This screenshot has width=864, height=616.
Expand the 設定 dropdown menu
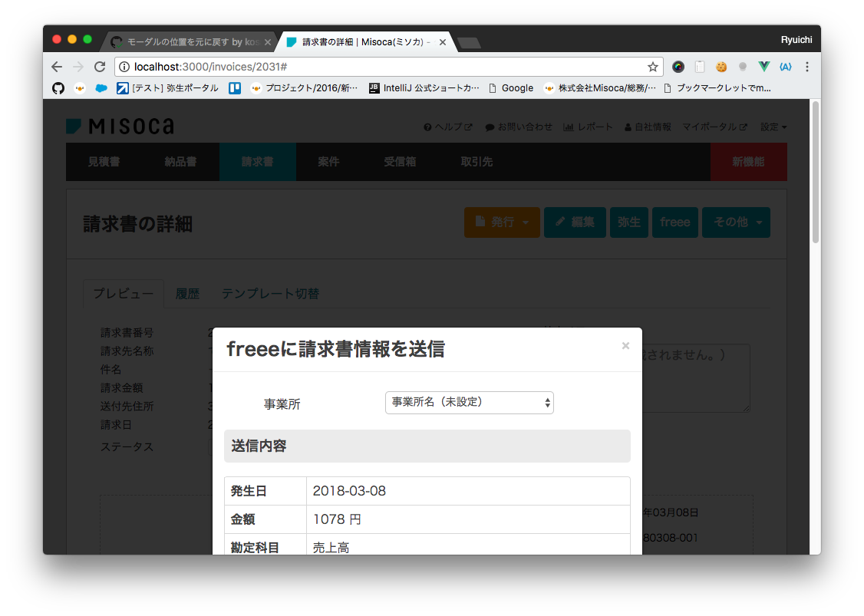(x=773, y=127)
